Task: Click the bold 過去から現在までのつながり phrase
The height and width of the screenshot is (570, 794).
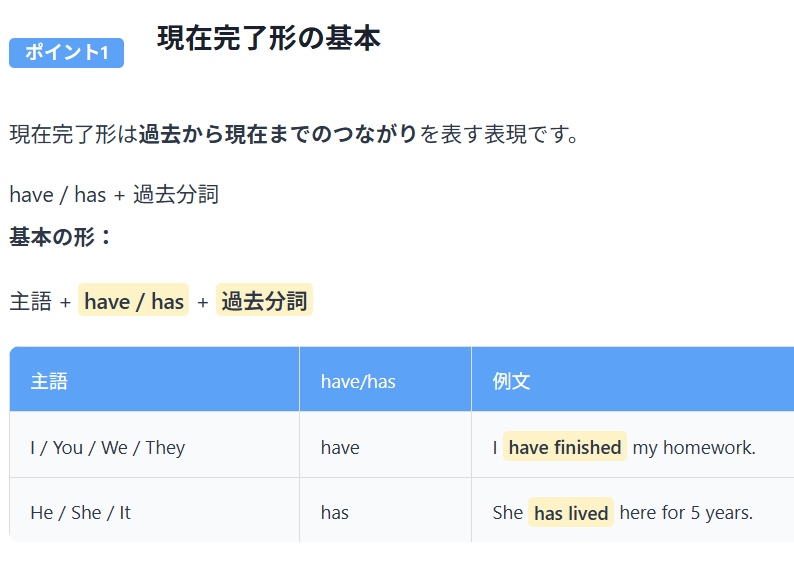Action: [278, 134]
